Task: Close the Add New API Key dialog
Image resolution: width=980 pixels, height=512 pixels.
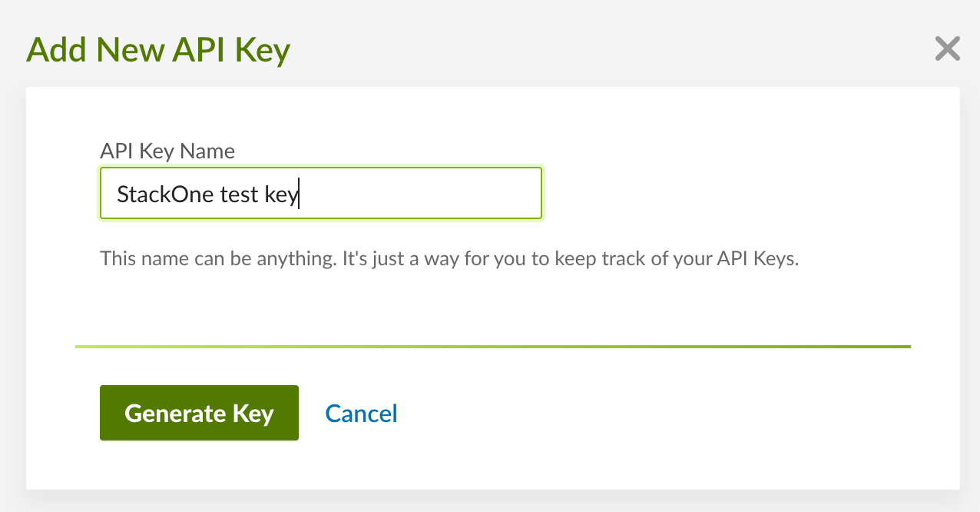Action: click(x=947, y=49)
